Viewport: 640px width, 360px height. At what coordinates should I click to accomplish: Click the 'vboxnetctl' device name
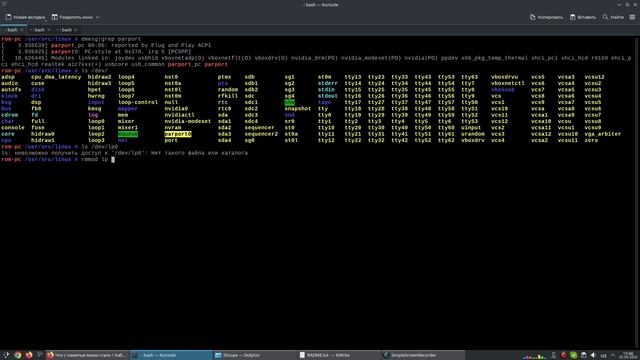[508, 83]
